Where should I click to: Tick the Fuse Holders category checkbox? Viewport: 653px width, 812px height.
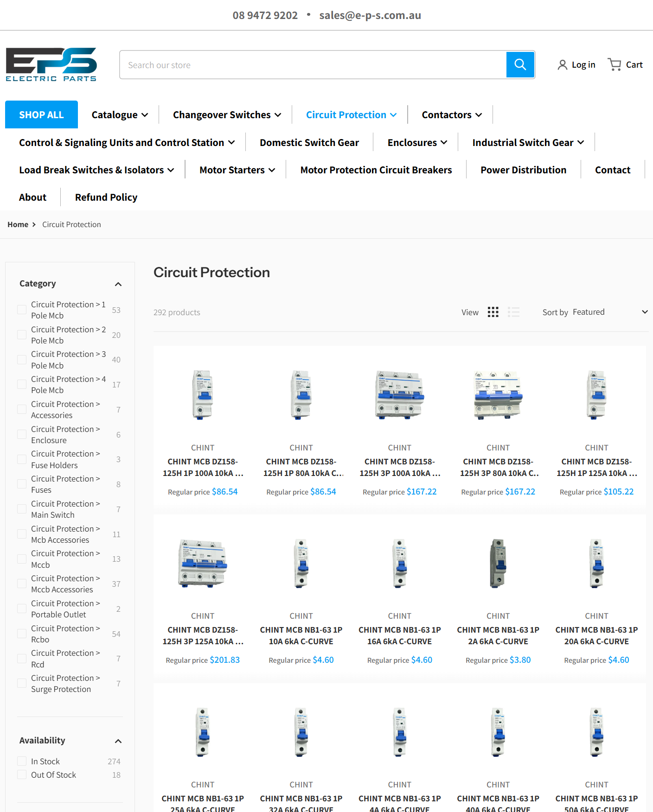pos(22,459)
